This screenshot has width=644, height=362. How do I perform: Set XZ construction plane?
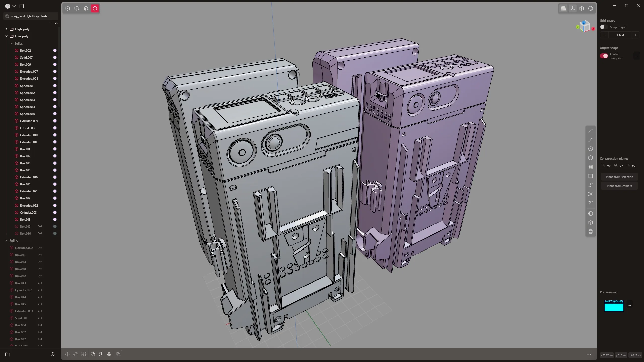[x=631, y=166]
